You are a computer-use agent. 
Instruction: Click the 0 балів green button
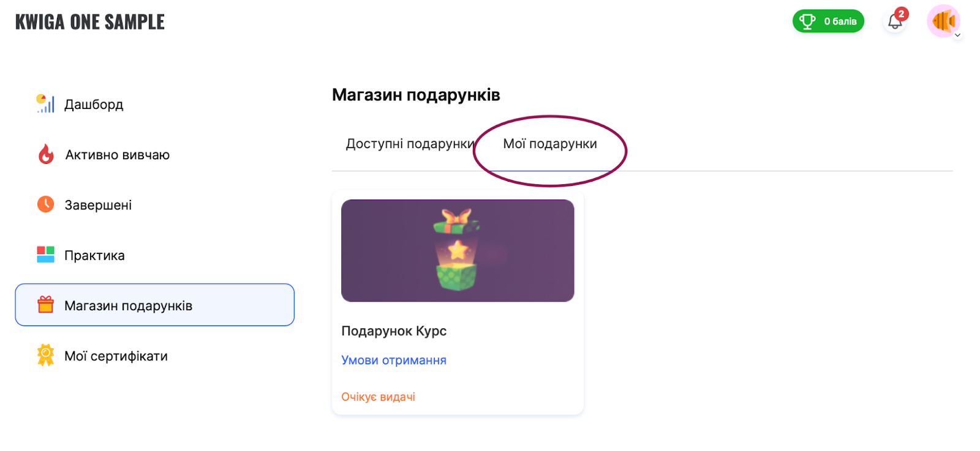[840, 21]
